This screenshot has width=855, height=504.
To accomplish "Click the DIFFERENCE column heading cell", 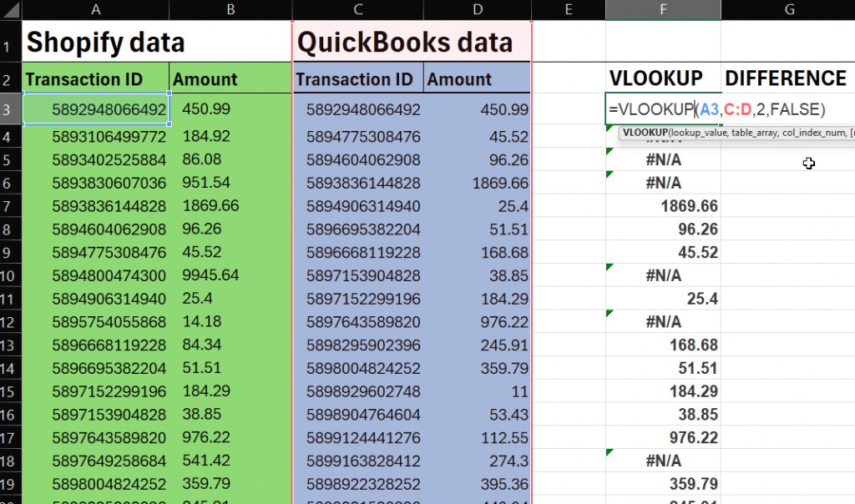I will pyautogui.click(x=786, y=78).
